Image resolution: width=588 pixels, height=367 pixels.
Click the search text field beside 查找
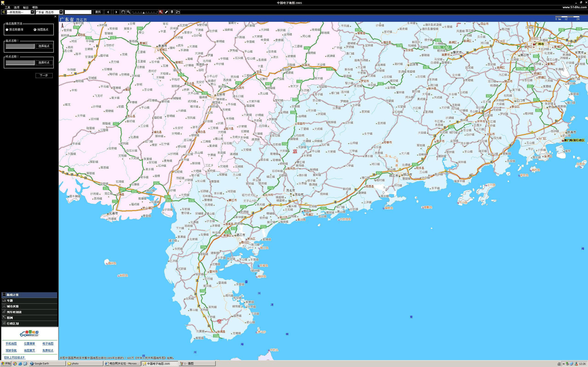(78, 12)
